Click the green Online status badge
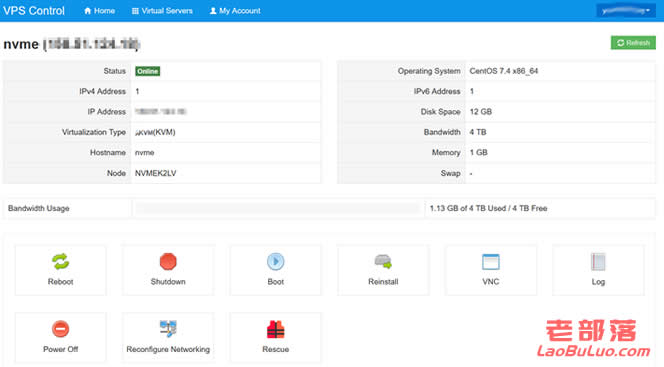This screenshot has width=664, height=367. (x=147, y=71)
